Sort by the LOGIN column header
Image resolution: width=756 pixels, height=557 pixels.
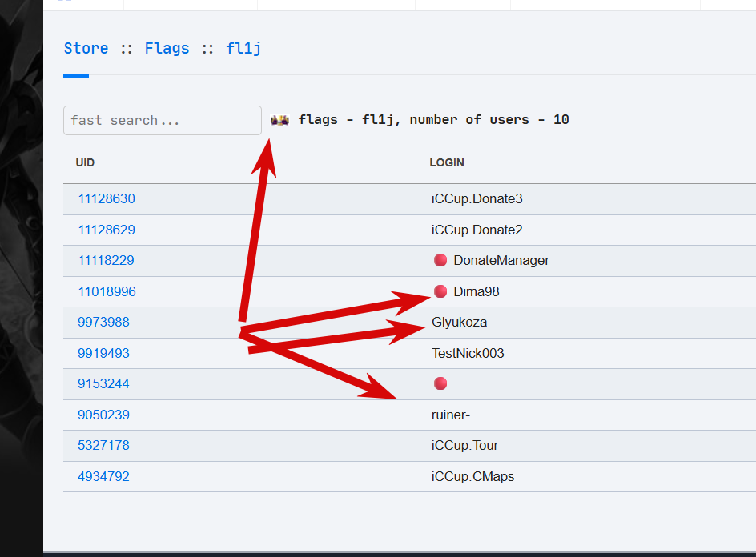click(447, 162)
